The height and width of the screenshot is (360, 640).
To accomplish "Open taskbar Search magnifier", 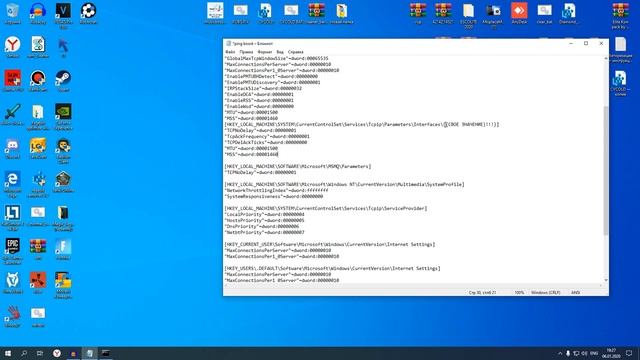I will 24,353.
